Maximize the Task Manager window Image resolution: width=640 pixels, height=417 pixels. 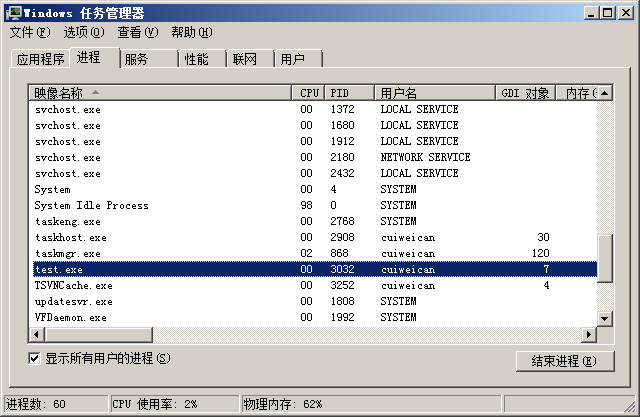(x=607, y=13)
